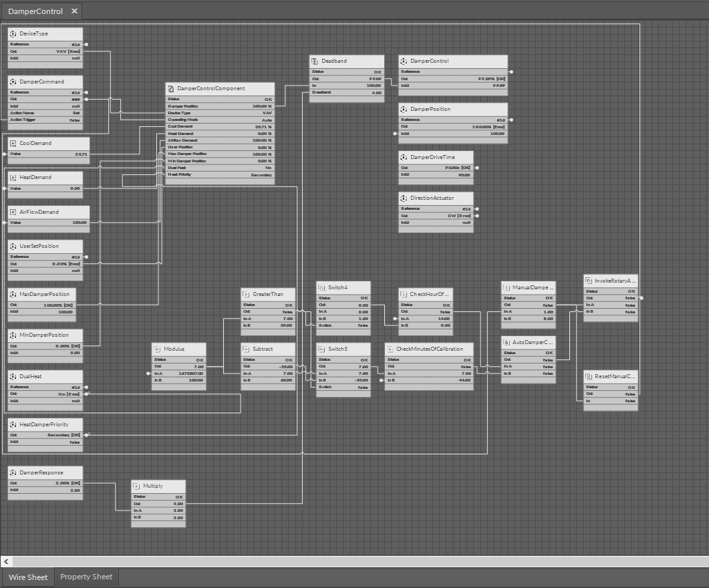Viewport: 709px width, 588px height.
Task: Click the Modulus block icon
Action: (x=157, y=349)
